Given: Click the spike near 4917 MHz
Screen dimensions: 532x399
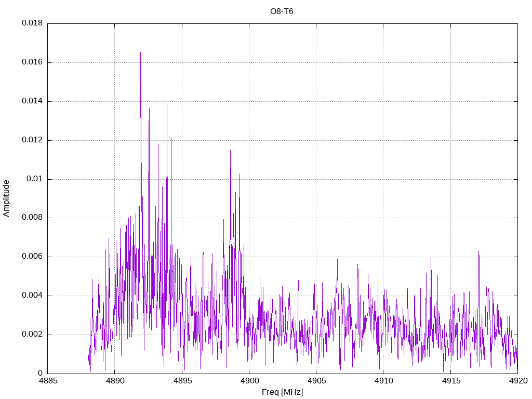Looking at the screenshot, I should coord(478,252).
